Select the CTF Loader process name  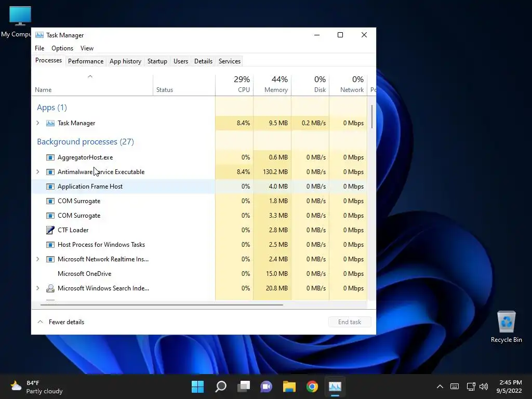(73, 230)
